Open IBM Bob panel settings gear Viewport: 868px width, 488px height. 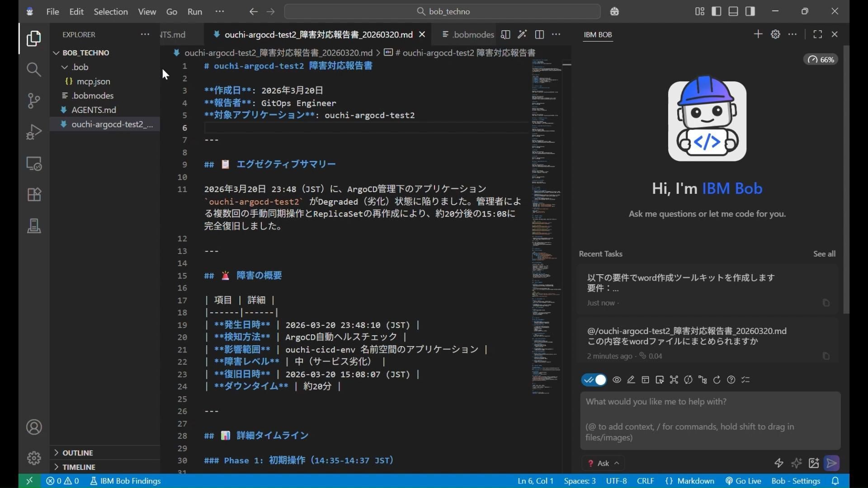[x=775, y=34]
